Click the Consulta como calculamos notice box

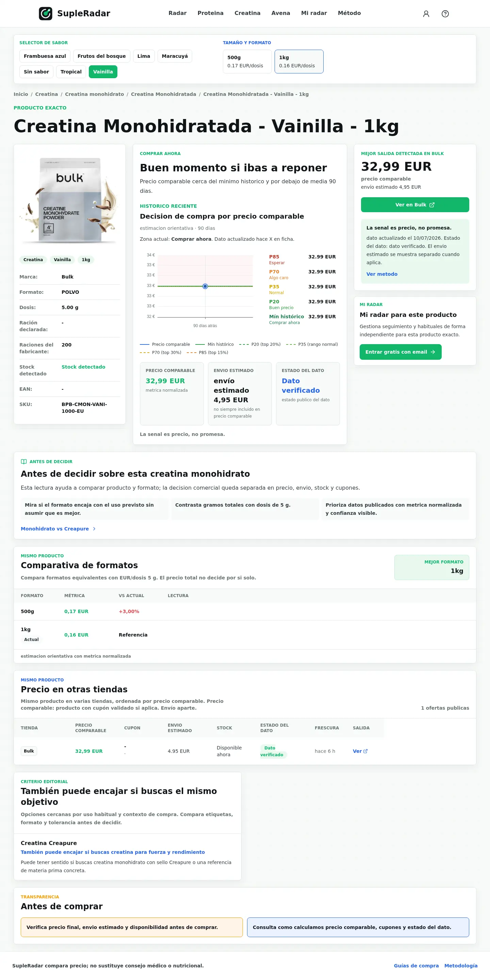(x=358, y=927)
